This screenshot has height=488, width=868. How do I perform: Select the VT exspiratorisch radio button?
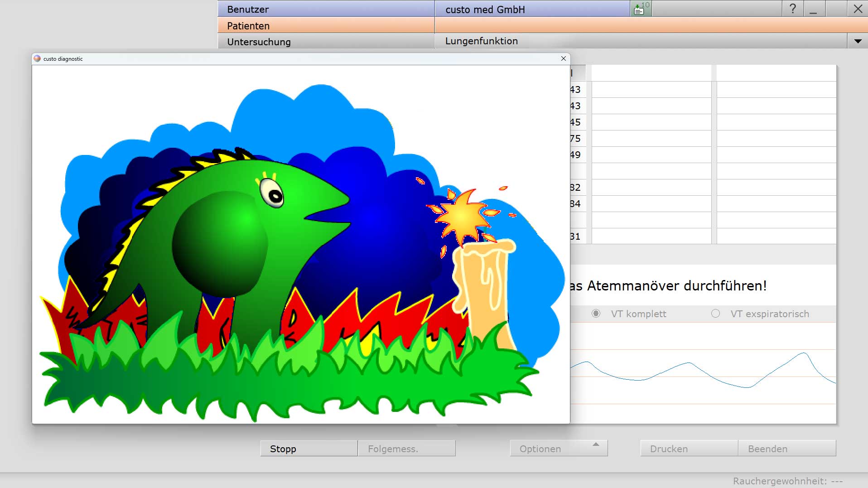[x=715, y=314]
